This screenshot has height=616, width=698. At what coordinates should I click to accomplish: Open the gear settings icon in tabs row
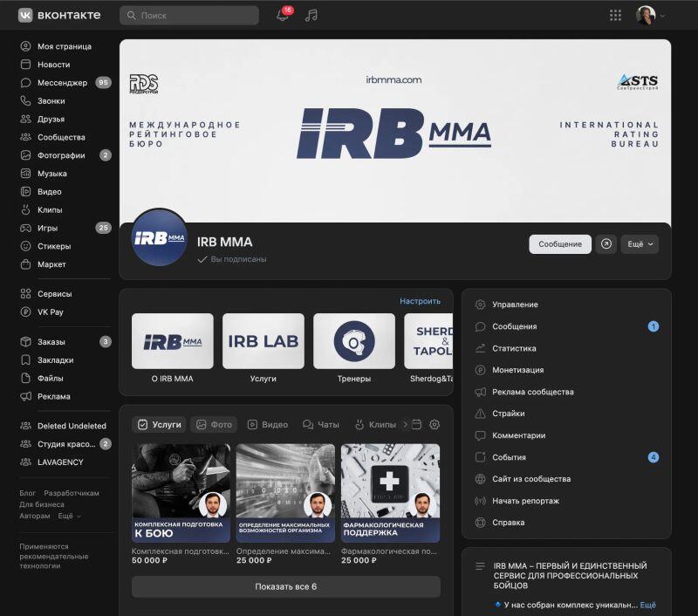tap(435, 425)
